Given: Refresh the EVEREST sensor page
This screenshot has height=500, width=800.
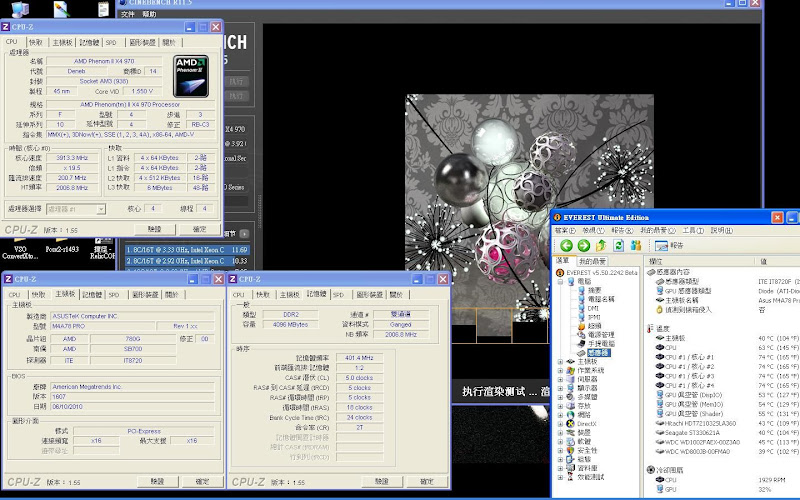Looking at the screenshot, I should click(618, 245).
